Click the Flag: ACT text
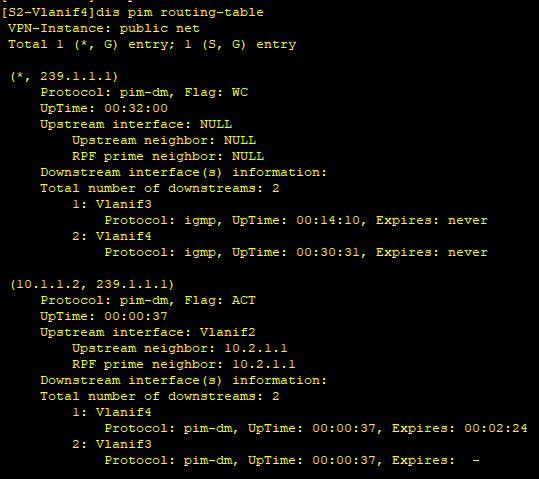 [x=220, y=301]
